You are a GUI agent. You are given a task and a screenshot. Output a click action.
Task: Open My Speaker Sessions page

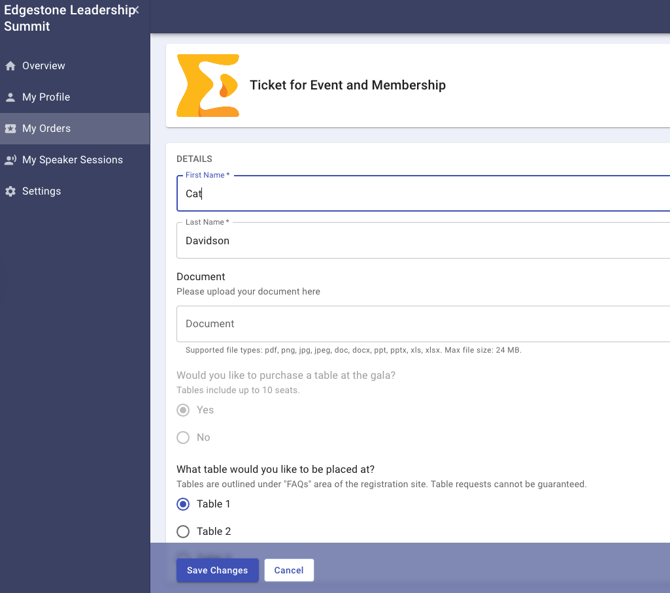click(x=72, y=160)
